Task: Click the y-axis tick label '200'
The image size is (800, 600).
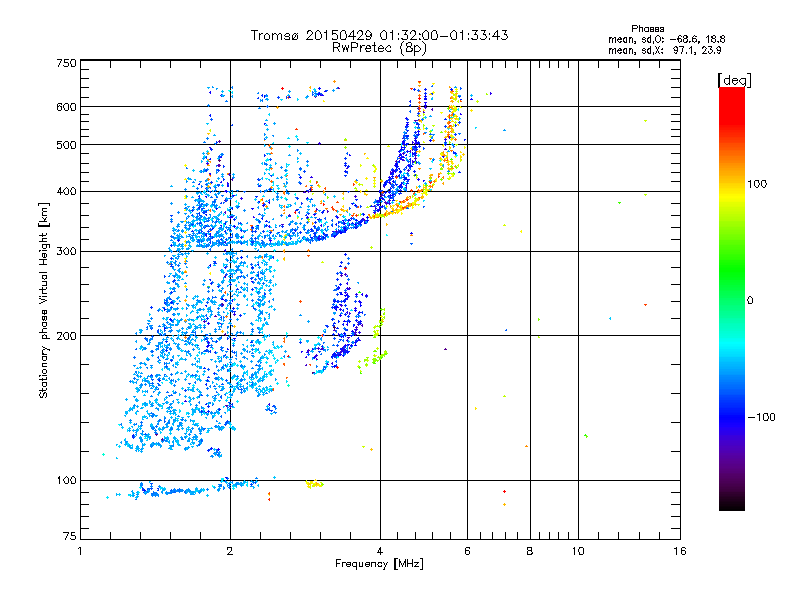Action: tap(66, 336)
